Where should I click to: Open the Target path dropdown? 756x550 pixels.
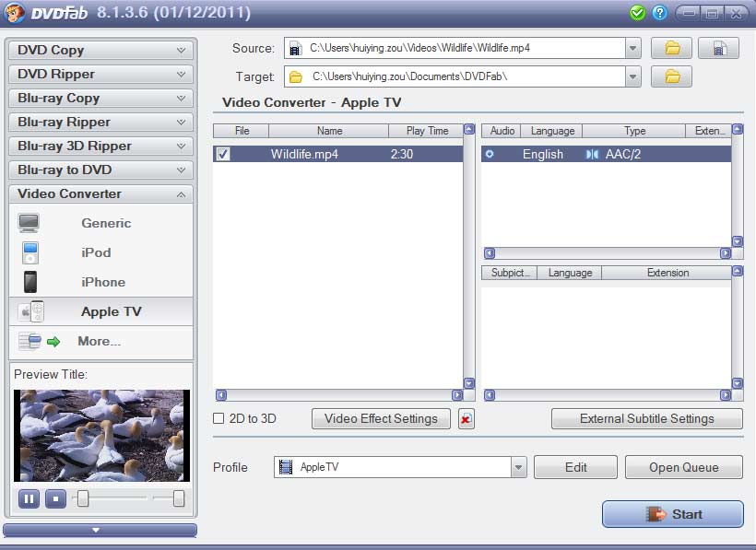tap(632, 76)
